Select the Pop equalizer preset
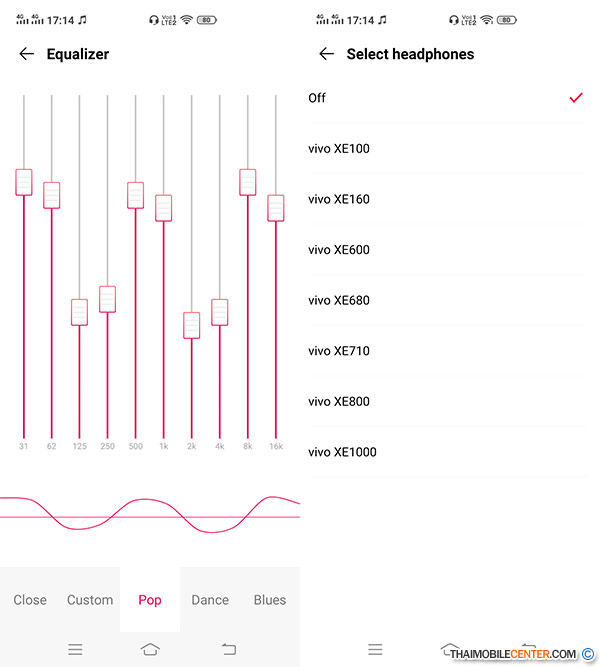 (x=150, y=600)
